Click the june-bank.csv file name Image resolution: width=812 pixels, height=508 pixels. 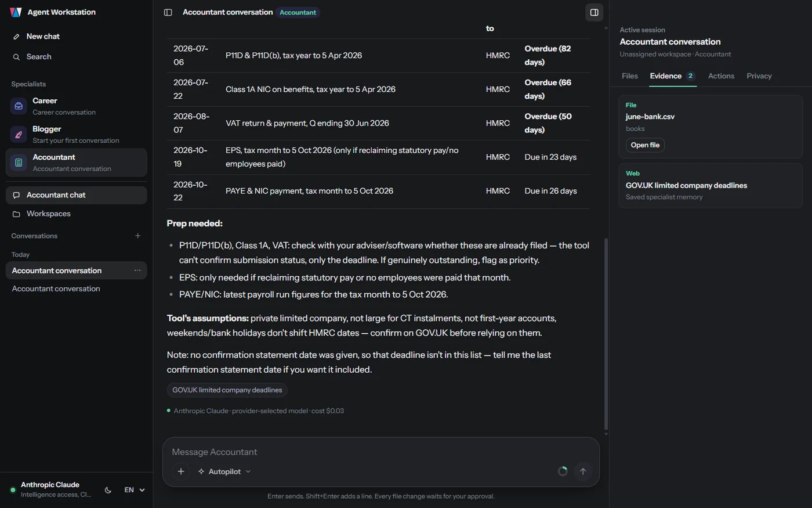tap(650, 117)
